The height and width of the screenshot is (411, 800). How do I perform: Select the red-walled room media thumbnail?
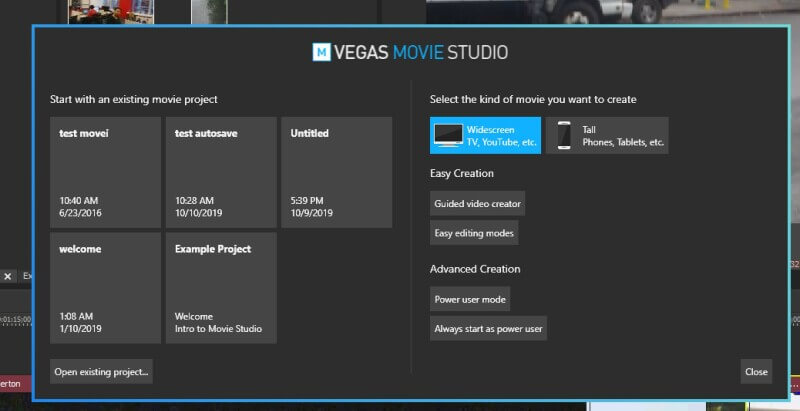coord(103,10)
